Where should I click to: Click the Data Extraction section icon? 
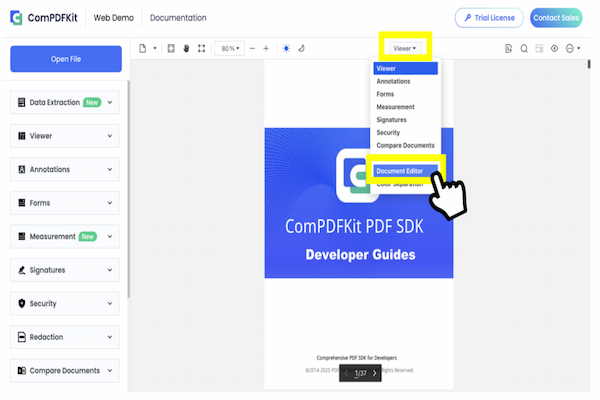tap(22, 103)
